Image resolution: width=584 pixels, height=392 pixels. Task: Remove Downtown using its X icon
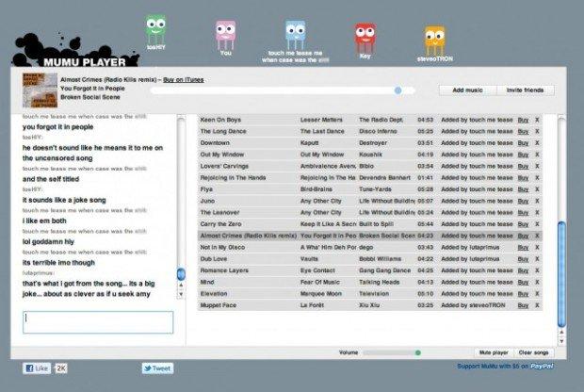coord(537,143)
